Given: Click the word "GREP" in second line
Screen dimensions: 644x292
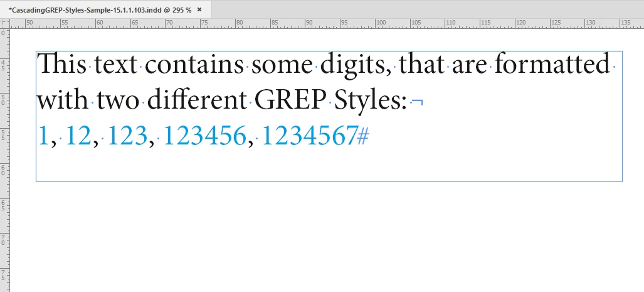Looking at the screenshot, I should tap(290, 100).
